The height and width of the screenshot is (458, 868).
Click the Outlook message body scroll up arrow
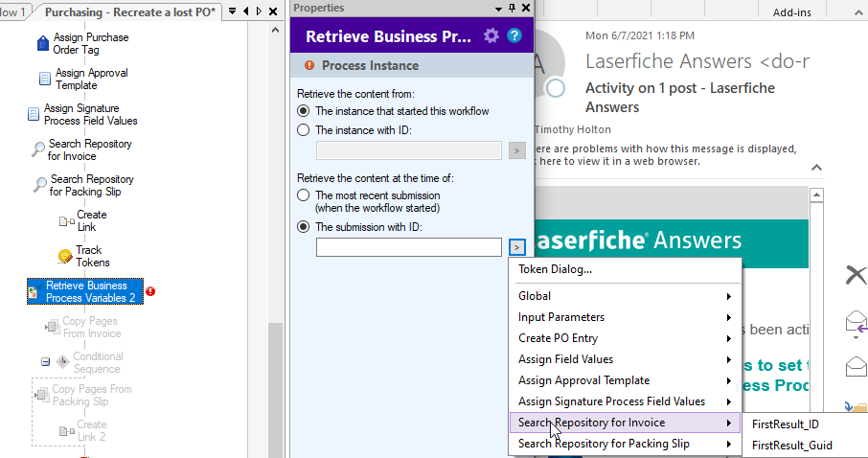tap(816, 195)
